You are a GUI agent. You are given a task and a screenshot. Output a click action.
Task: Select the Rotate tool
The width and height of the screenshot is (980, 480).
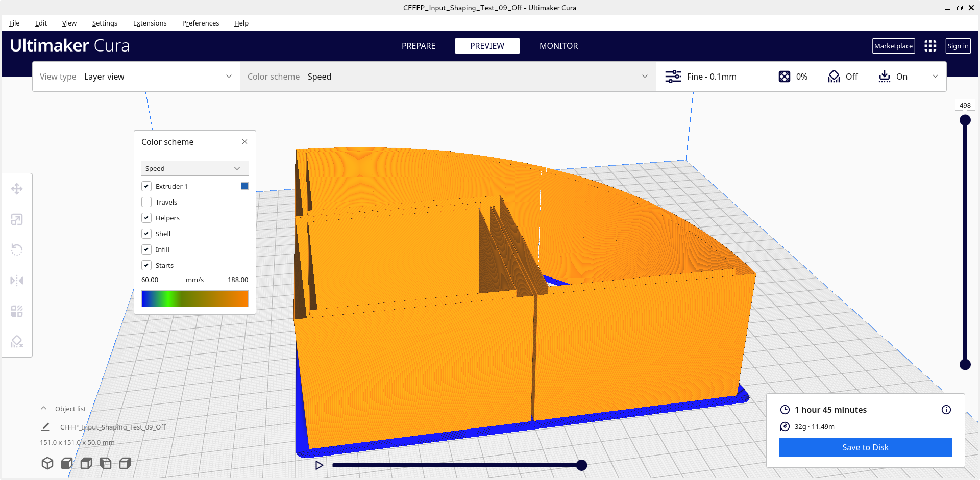17,249
